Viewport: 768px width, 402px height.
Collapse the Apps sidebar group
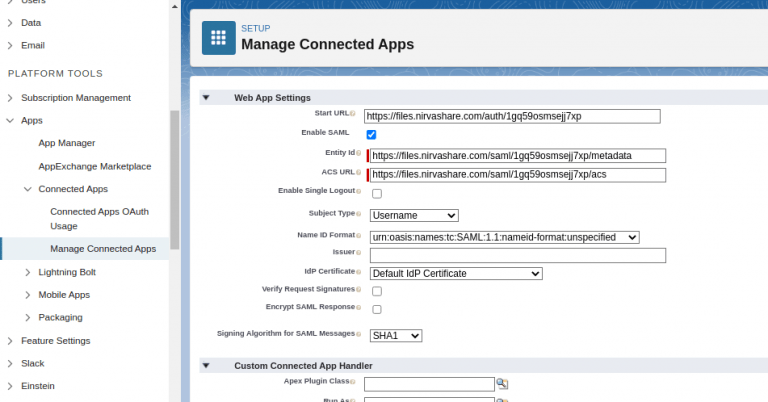coord(10,120)
